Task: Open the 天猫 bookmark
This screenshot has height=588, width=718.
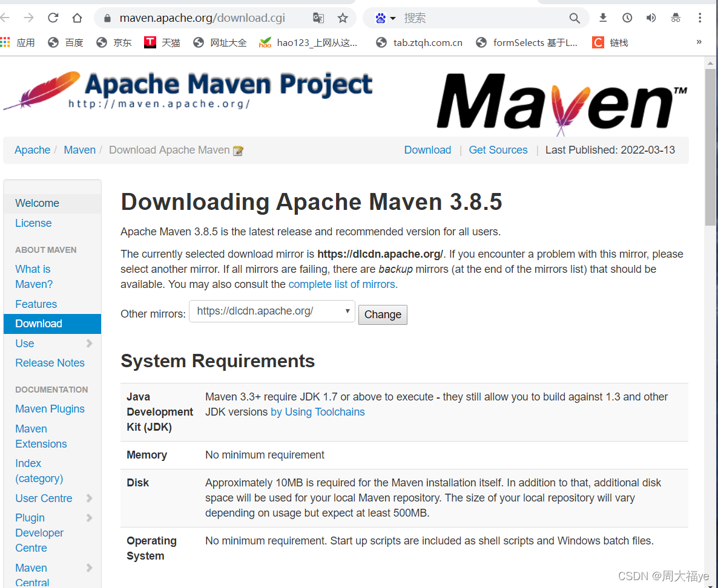Action: point(162,42)
